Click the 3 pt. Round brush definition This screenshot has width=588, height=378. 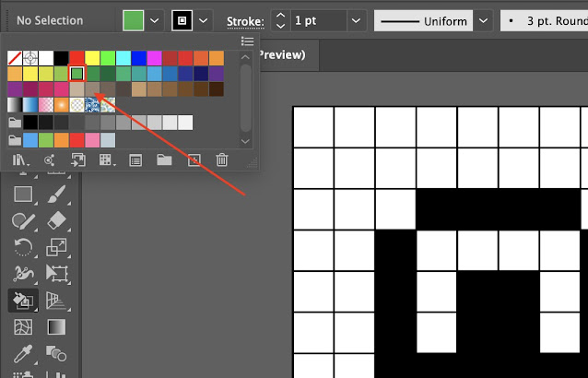545,20
